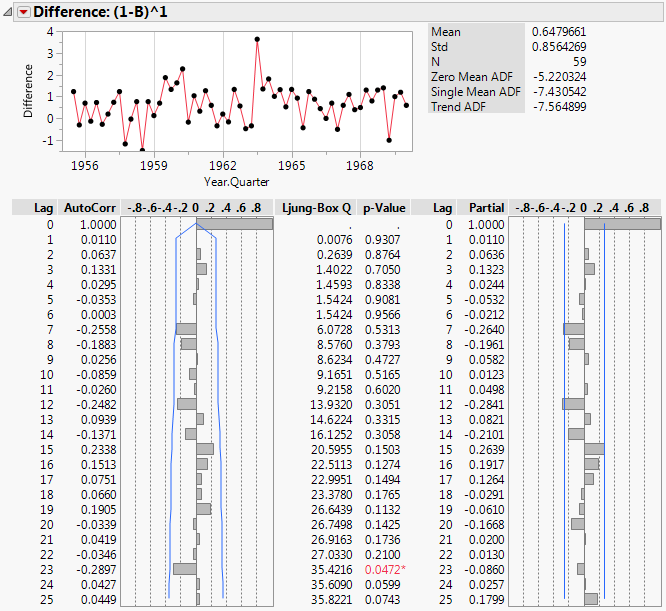Open the red triangle menu for Difference report
Viewport: 666px width, 611px height.
pos(24,12)
